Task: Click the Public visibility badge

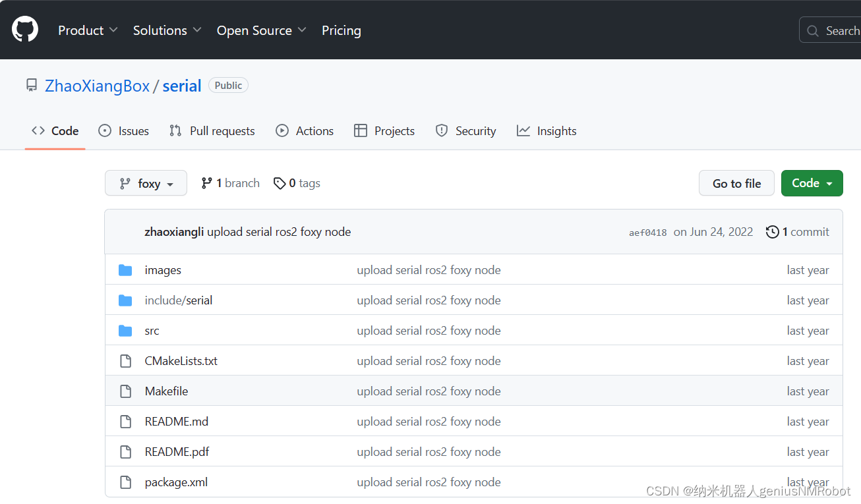Action: click(x=228, y=85)
